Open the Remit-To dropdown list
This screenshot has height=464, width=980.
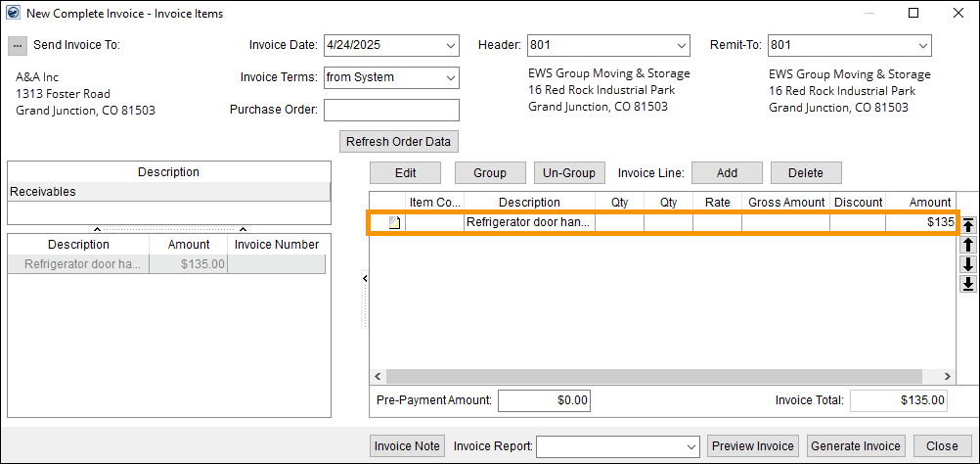tap(922, 45)
